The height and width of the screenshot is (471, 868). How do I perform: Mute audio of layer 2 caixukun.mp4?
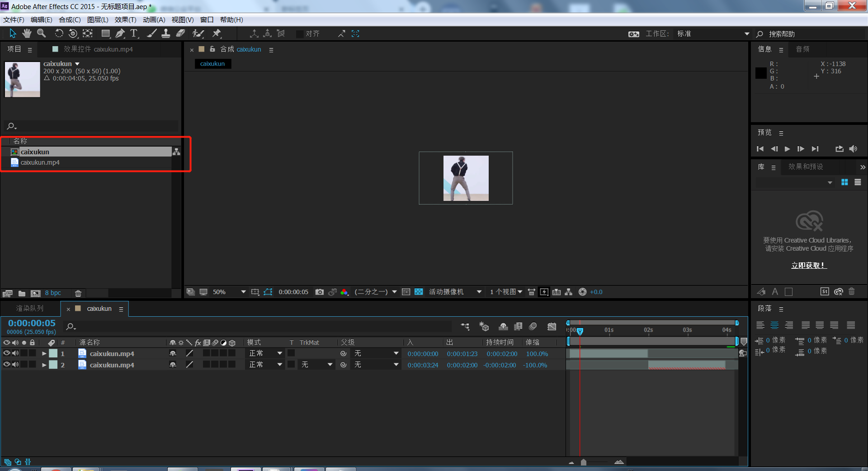pyautogui.click(x=15, y=365)
